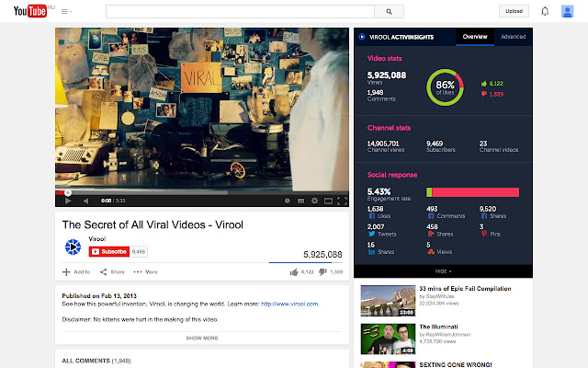Select the 5,925,088 view count under the video
The image size is (588, 368).
(322, 255)
